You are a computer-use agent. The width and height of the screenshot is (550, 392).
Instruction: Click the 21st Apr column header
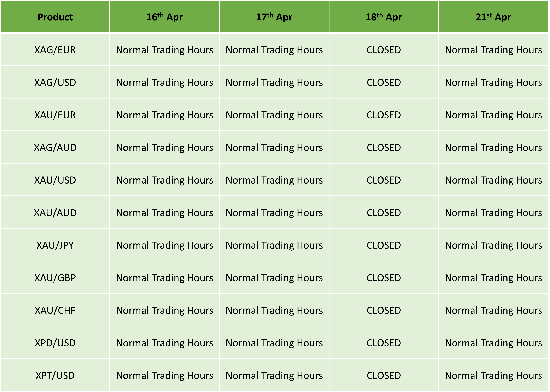pos(493,16)
